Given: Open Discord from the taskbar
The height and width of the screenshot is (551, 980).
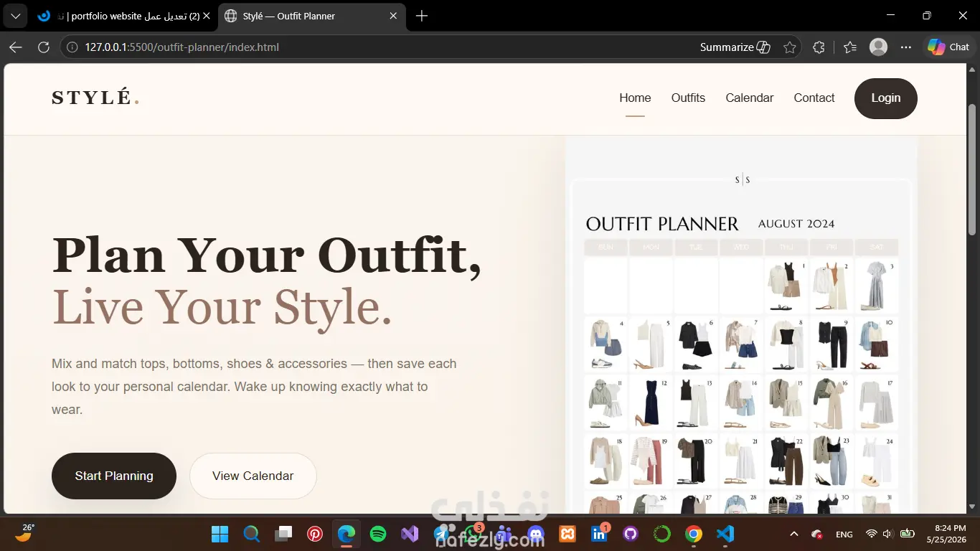Looking at the screenshot, I should tap(536, 534).
